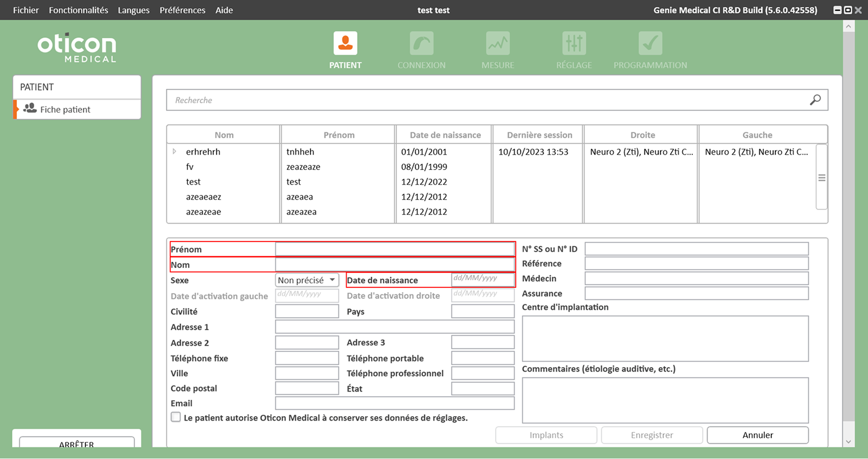Focus the Nom input field
This screenshot has height=459, width=868.
(x=395, y=264)
